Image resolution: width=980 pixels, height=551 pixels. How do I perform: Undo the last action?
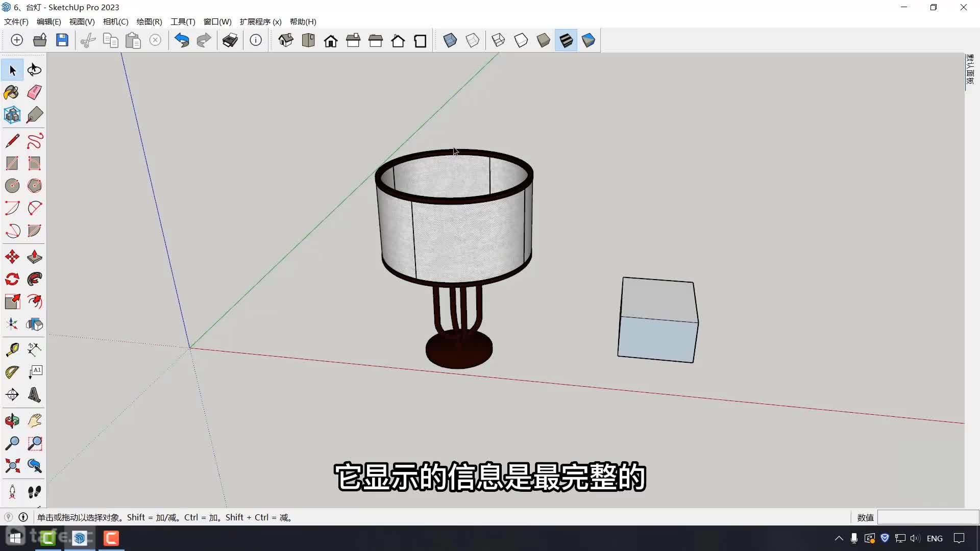coord(182,40)
